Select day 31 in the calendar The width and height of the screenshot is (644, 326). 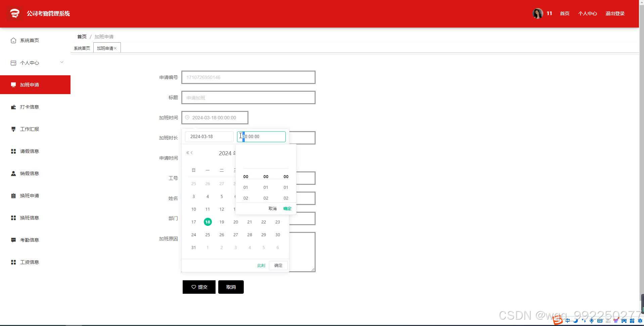coord(194,247)
